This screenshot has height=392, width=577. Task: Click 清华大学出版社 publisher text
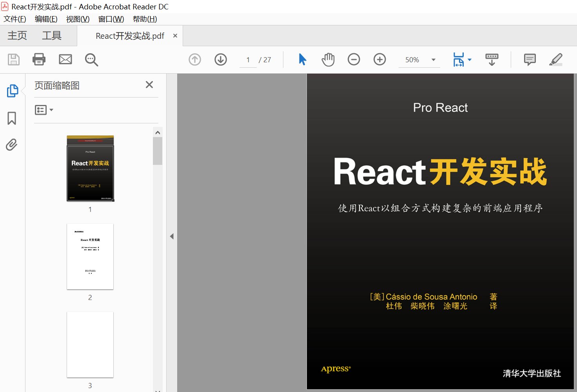coord(532,373)
